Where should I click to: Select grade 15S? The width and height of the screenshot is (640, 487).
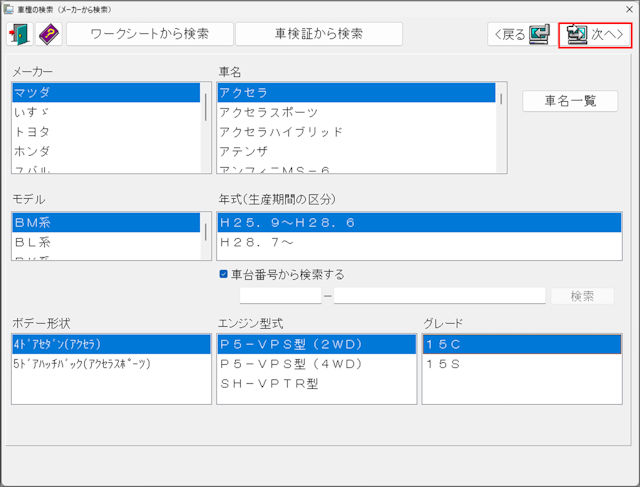pyautogui.click(x=522, y=364)
